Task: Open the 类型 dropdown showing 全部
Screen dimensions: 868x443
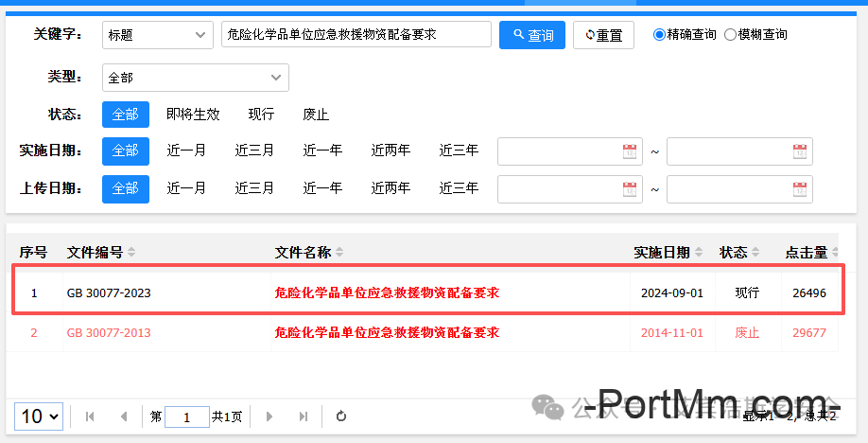Action: click(x=196, y=78)
